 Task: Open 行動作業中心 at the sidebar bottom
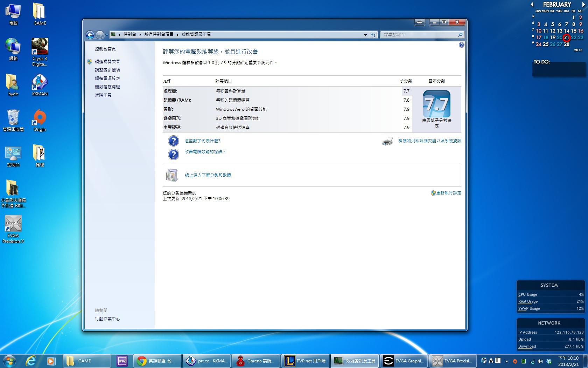(107, 319)
